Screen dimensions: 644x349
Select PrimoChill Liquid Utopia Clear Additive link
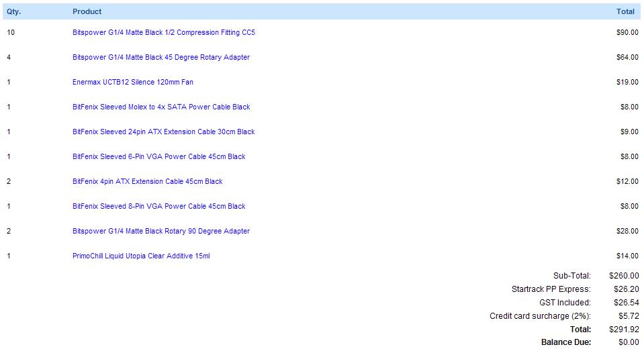(x=141, y=256)
